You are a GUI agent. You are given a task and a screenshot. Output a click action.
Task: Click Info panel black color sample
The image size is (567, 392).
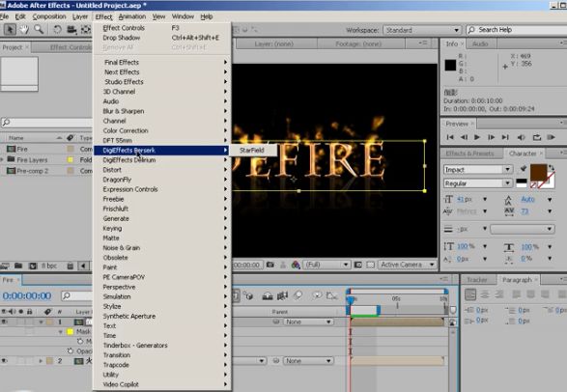pyautogui.click(x=450, y=65)
